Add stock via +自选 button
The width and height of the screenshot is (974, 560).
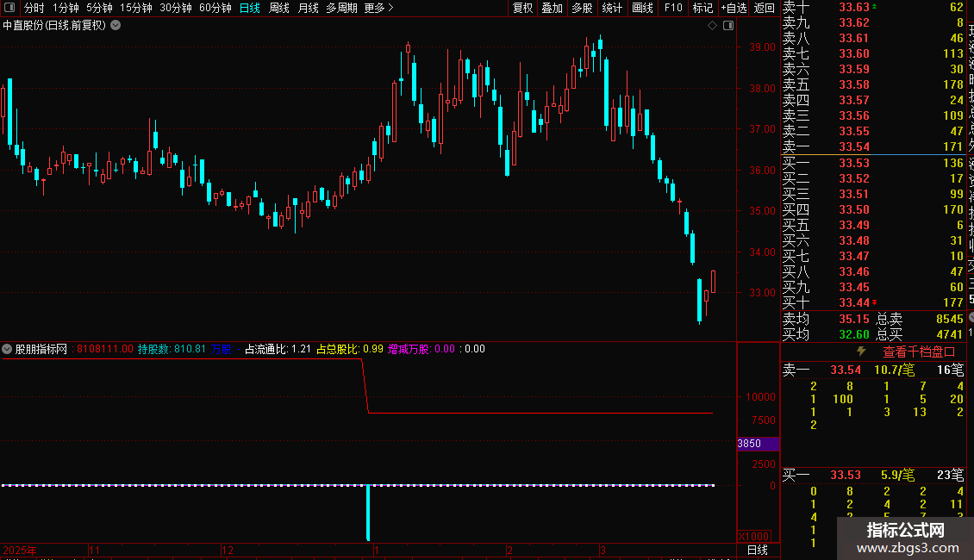[x=734, y=8]
